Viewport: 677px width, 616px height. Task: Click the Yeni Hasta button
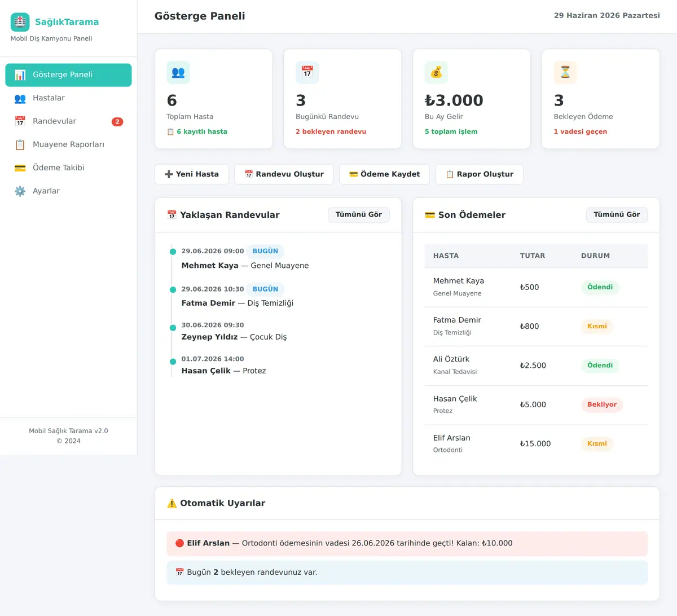pos(192,174)
